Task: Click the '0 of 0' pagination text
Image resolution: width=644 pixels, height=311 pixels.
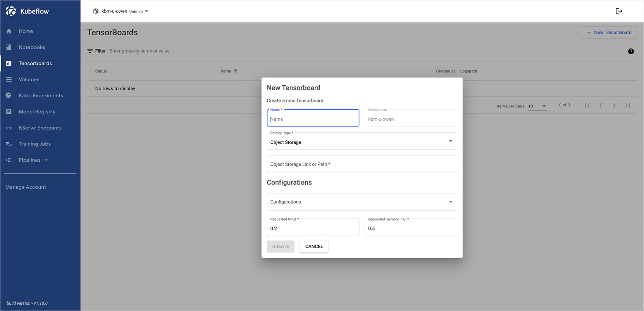Action: pyautogui.click(x=564, y=105)
